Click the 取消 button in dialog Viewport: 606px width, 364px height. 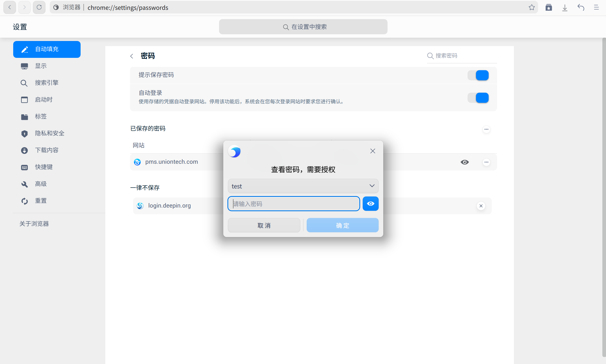coord(264,225)
